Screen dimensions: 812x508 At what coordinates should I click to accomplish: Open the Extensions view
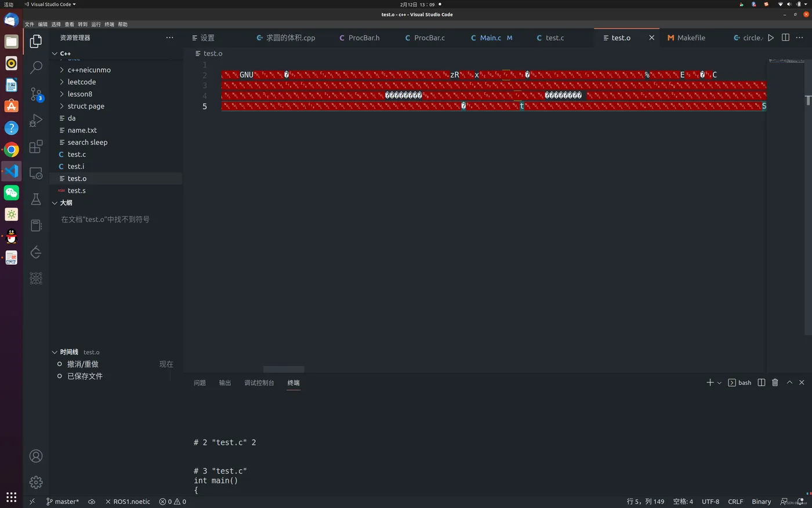point(36,146)
